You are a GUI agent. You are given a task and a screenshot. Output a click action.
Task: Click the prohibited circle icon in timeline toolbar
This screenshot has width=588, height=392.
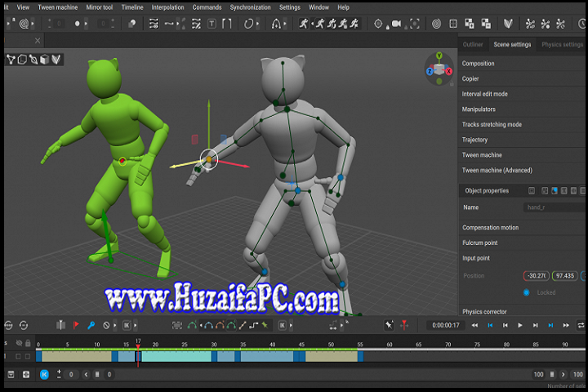(106, 325)
